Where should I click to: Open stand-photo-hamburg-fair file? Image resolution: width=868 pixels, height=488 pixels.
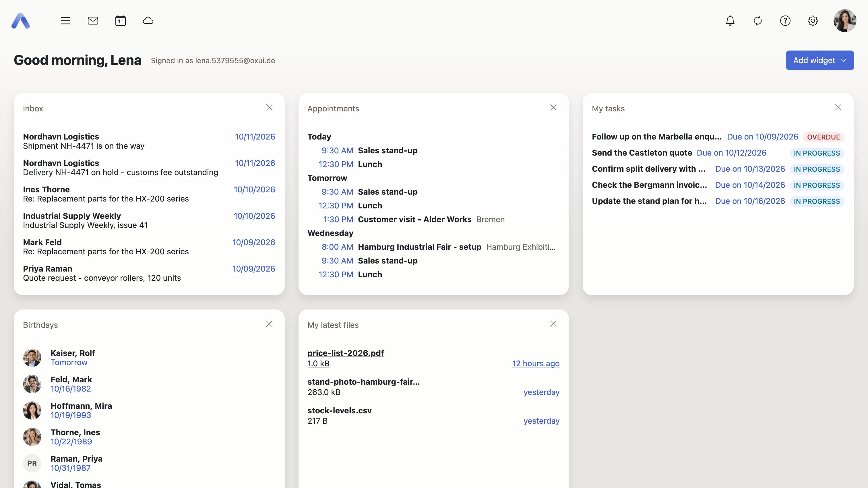[x=434, y=387]
